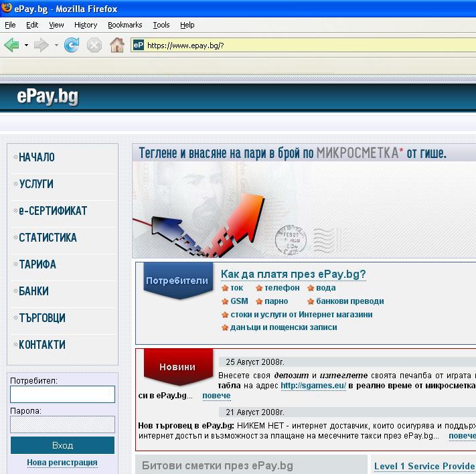Click the eP site favicon in address bar
This screenshot has height=474, width=476.
[x=139, y=46]
